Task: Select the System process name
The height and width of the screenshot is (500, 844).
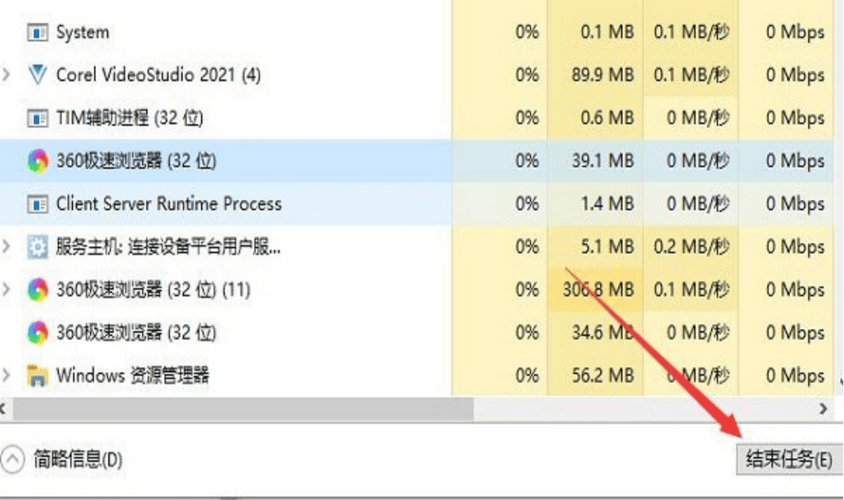Action: tap(82, 32)
